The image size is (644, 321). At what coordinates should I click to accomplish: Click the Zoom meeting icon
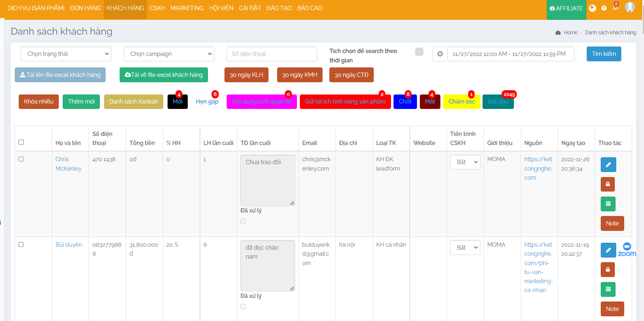pyautogui.click(x=627, y=249)
